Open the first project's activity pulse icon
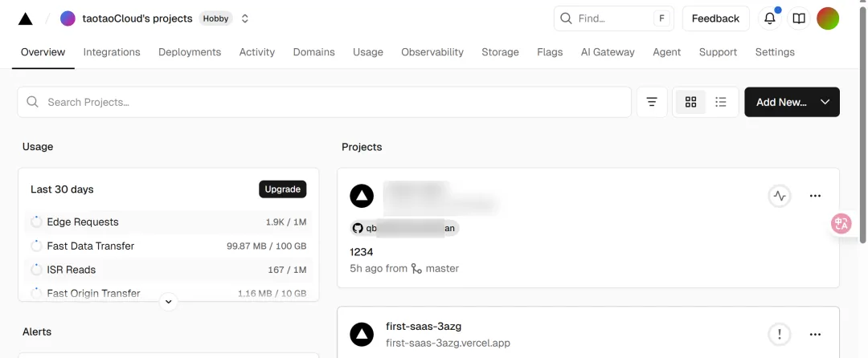Viewport: 868px width, 358px height. click(779, 196)
